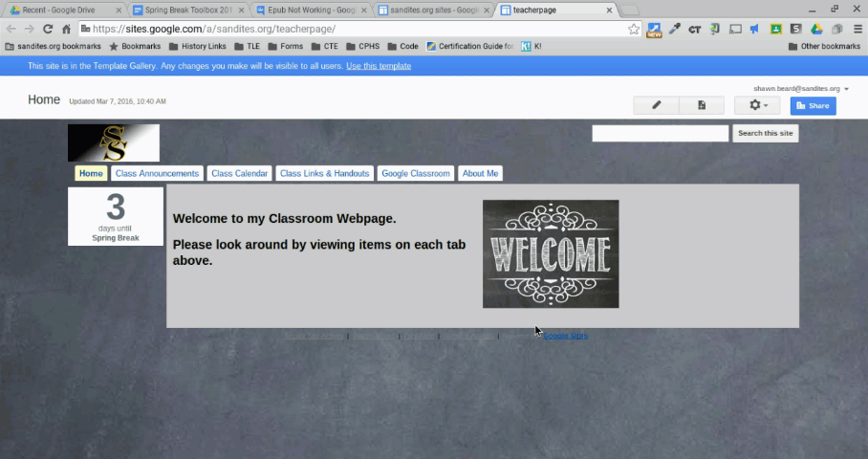
Task: Click the eyedropper extension icon
Action: 674,29
